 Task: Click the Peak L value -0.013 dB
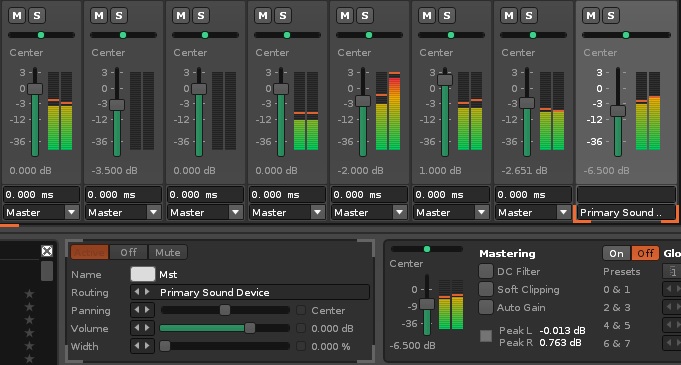[562, 330]
